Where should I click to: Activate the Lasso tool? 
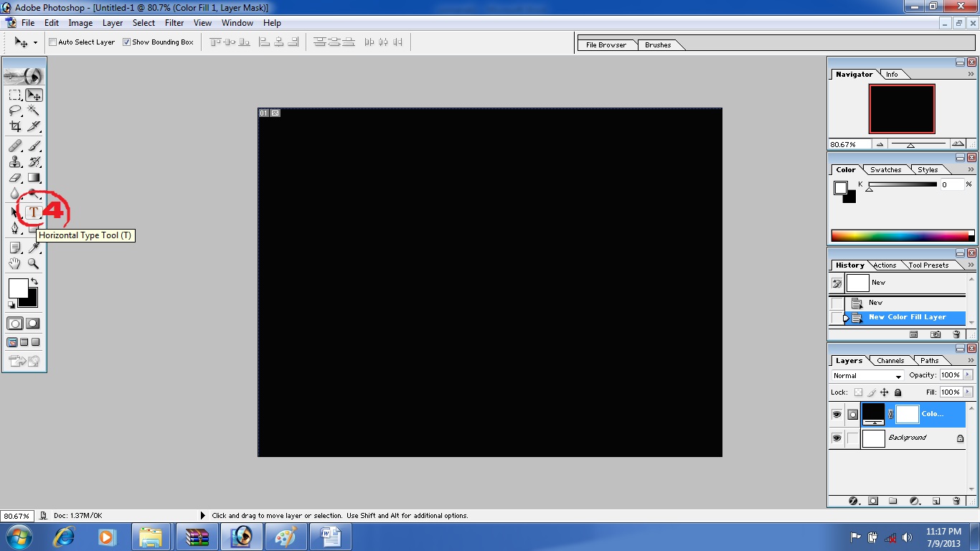click(14, 110)
